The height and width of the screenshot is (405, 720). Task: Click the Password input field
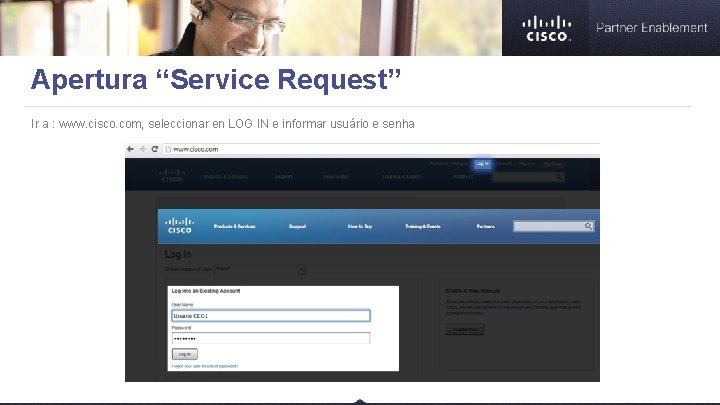click(x=271, y=338)
